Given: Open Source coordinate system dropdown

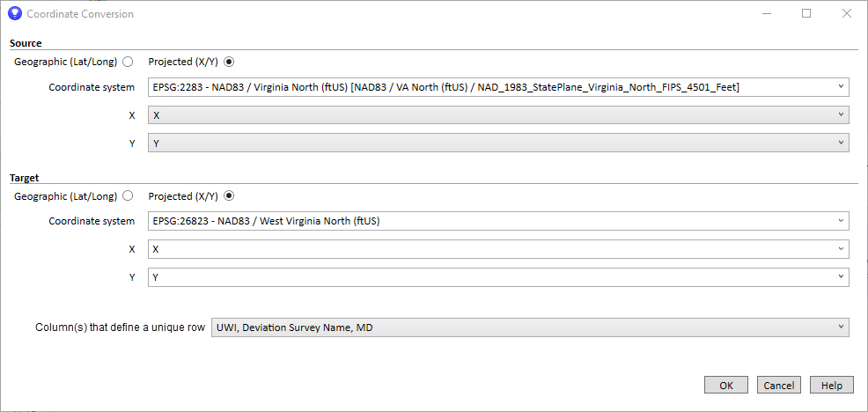Looking at the screenshot, I should point(842,87).
